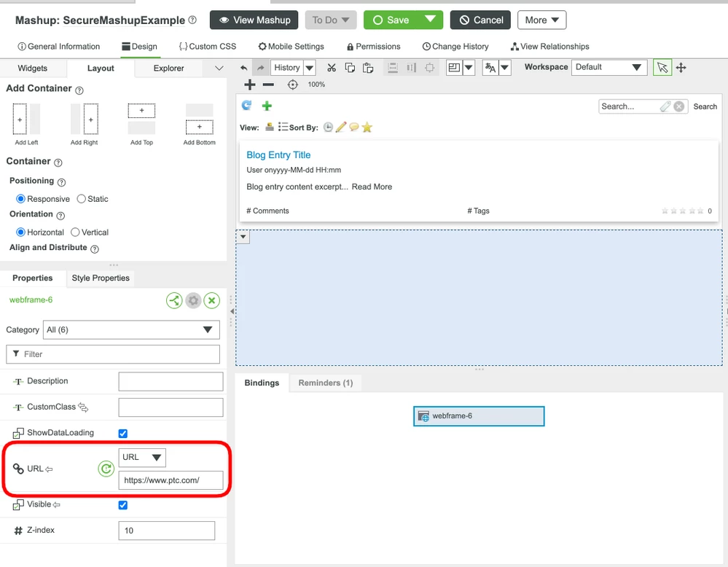Image resolution: width=728 pixels, height=567 pixels.
Task: Zoom out with minus icon
Action: (268, 85)
